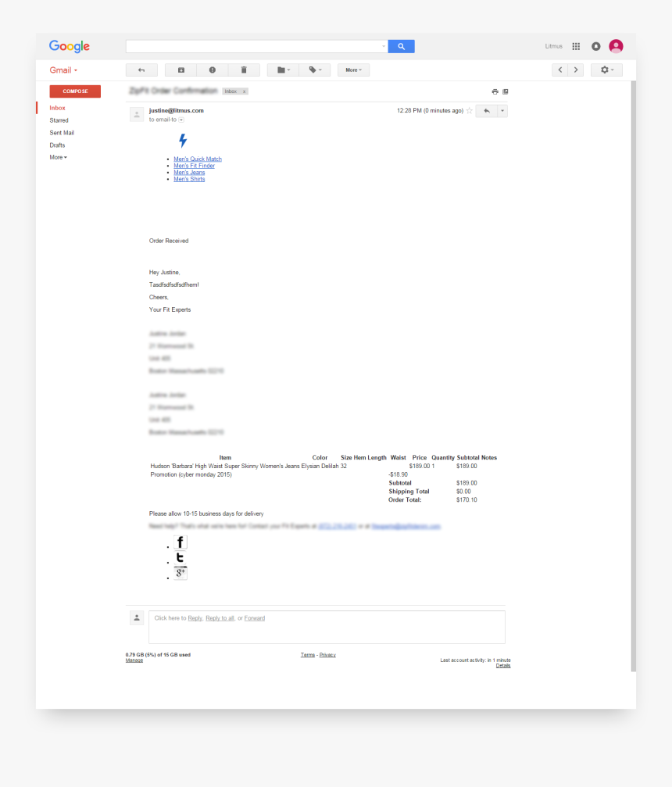Go to older conversation with right chevron
Viewport: 672px width, 787px height.
[576, 70]
